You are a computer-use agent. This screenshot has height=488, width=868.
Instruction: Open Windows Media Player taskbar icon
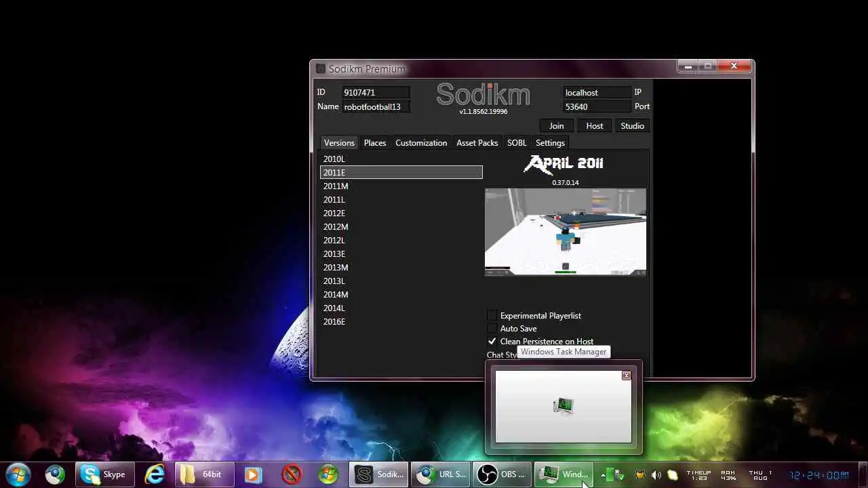click(x=252, y=474)
